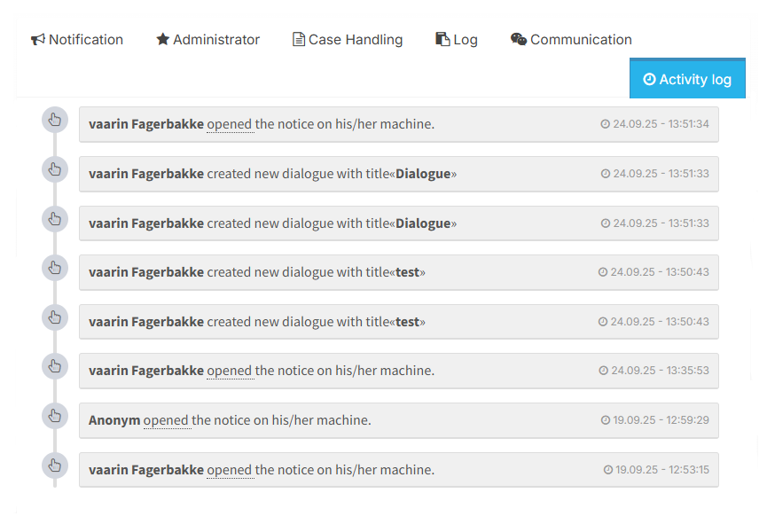Image resolution: width=767 pixels, height=532 pixels.
Task: Click "opened" in the Anonym log entry
Action: coord(166,420)
